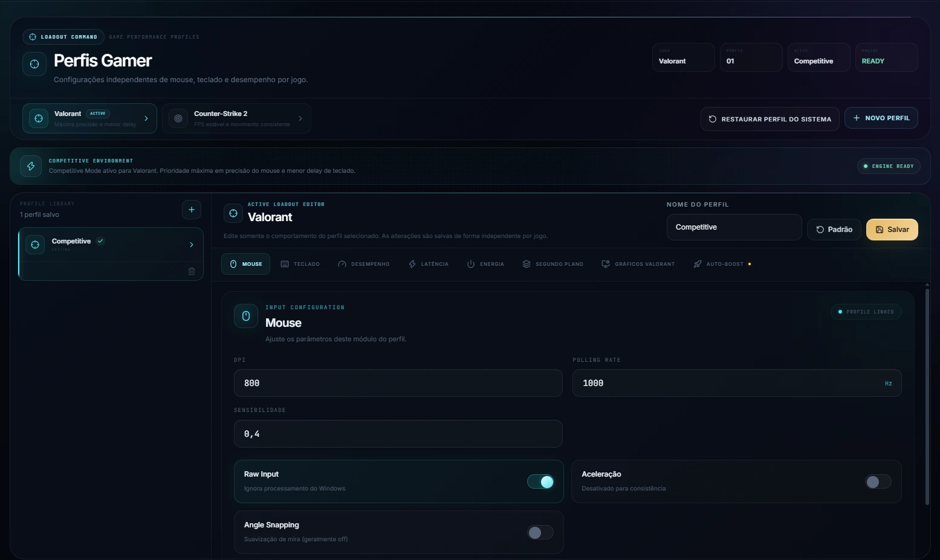Click the Valorant profile crosshair icon

[39, 118]
